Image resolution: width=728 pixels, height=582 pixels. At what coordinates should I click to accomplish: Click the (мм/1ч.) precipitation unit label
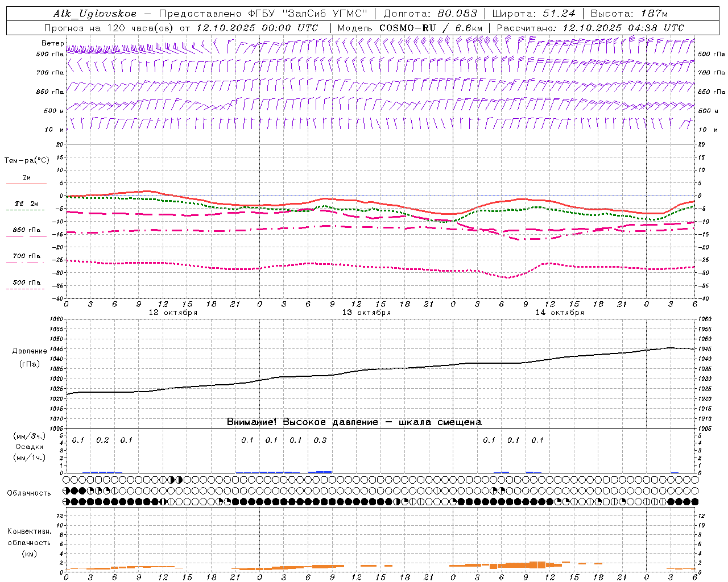click(29, 457)
